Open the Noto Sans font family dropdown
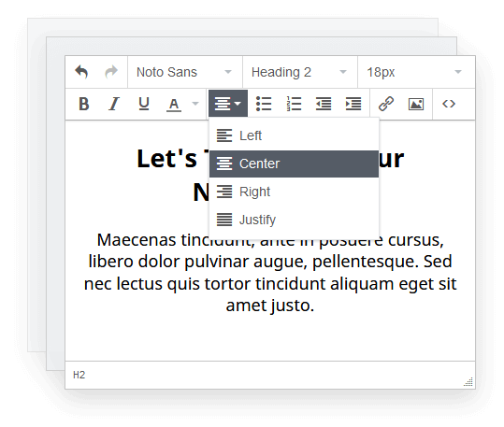The image size is (504, 427). 185,72
